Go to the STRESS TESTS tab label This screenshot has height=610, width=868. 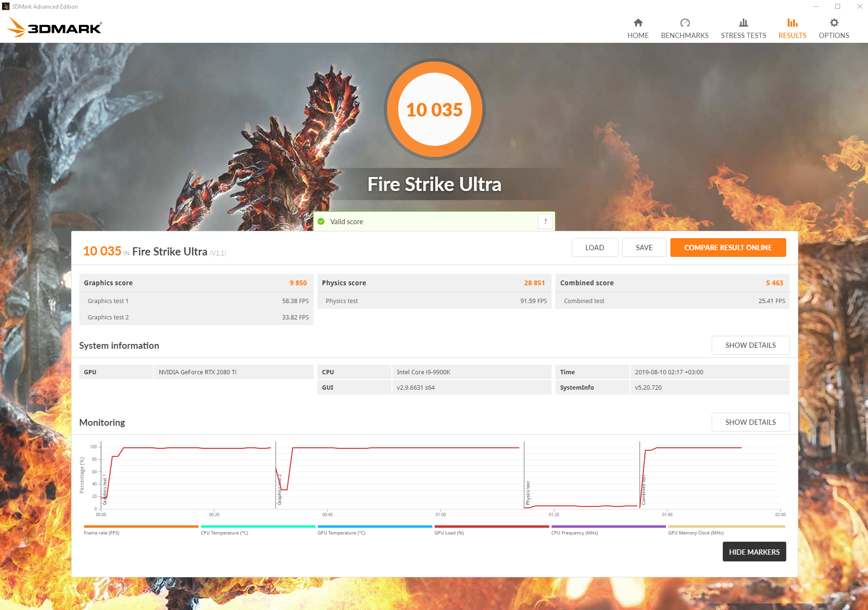743,36
